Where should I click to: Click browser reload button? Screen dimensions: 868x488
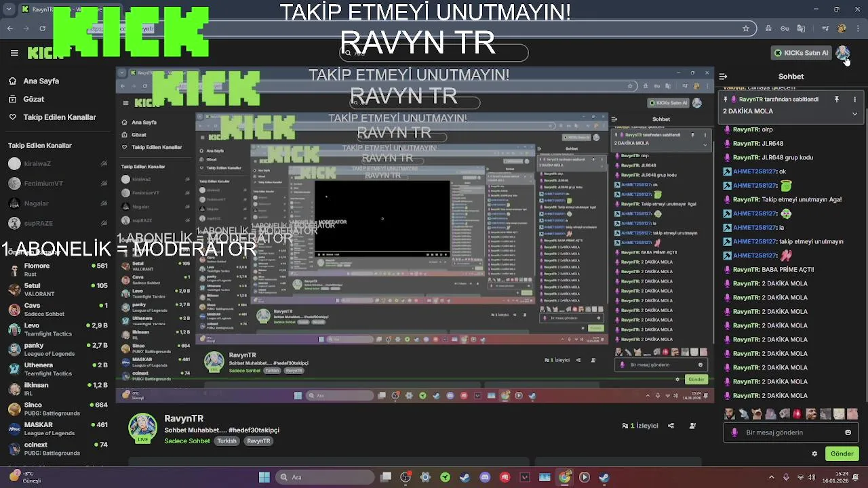tap(42, 28)
